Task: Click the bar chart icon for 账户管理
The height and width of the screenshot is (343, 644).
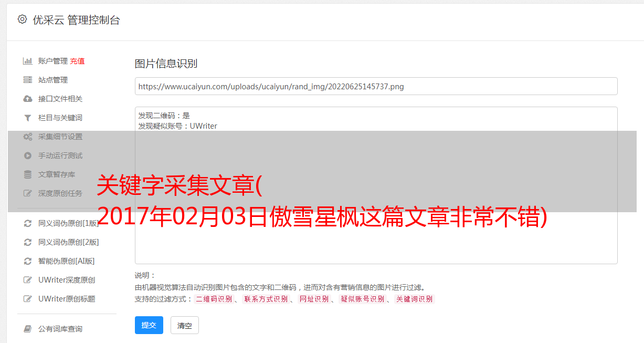Action: tap(28, 61)
